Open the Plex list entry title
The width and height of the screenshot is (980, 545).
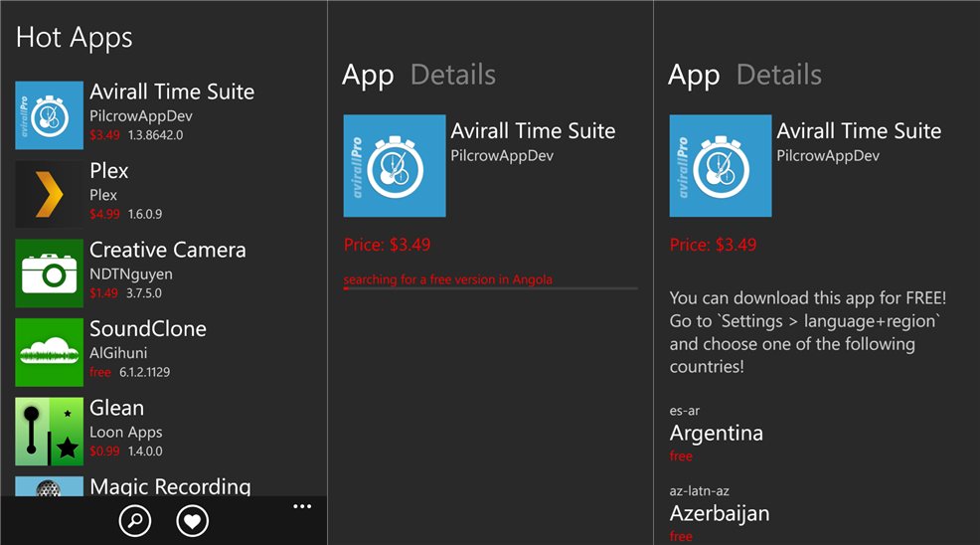108,171
